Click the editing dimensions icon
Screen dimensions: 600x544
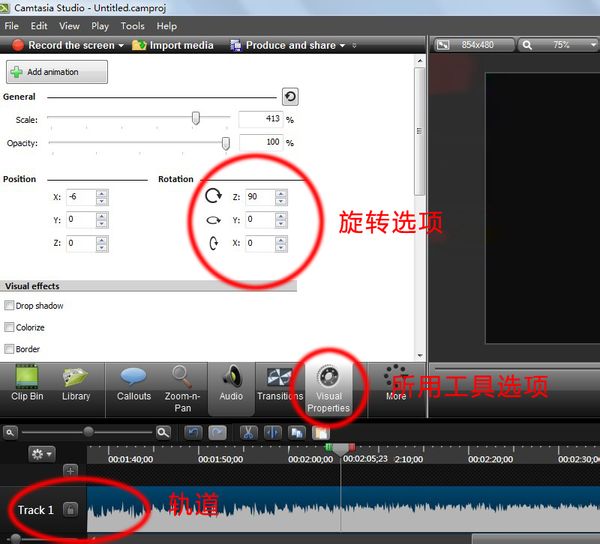[x=443, y=45]
